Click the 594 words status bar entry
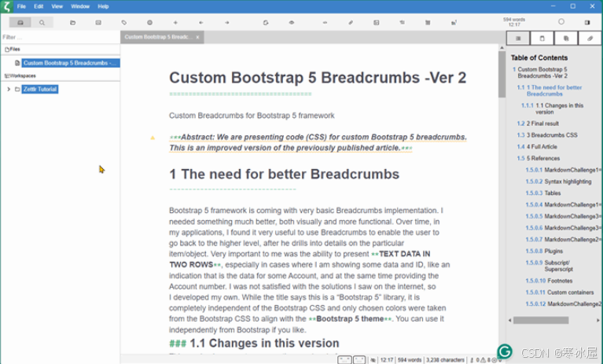Image resolution: width=603 pixels, height=364 pixels. coord(409,360)
